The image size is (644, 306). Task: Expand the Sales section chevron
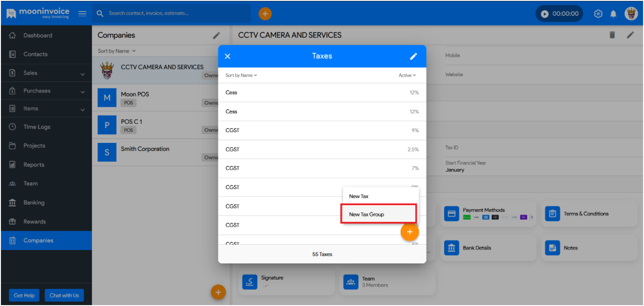tap(82, 74)
